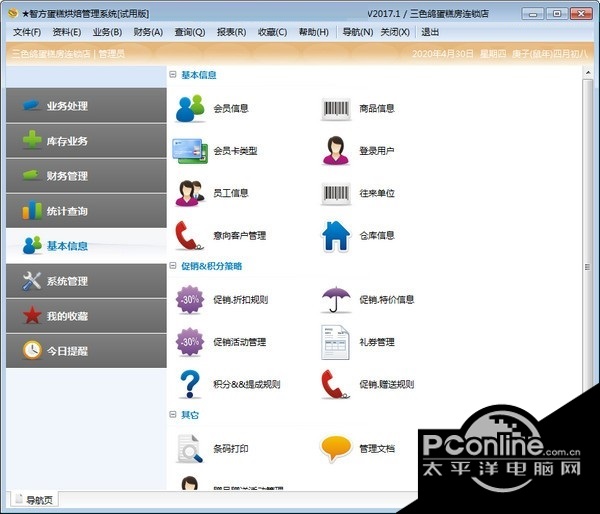Open the 促销活动管理 badge icon
Image resolution: width=600 pixels, height=514 pixels.
(190, 342)
